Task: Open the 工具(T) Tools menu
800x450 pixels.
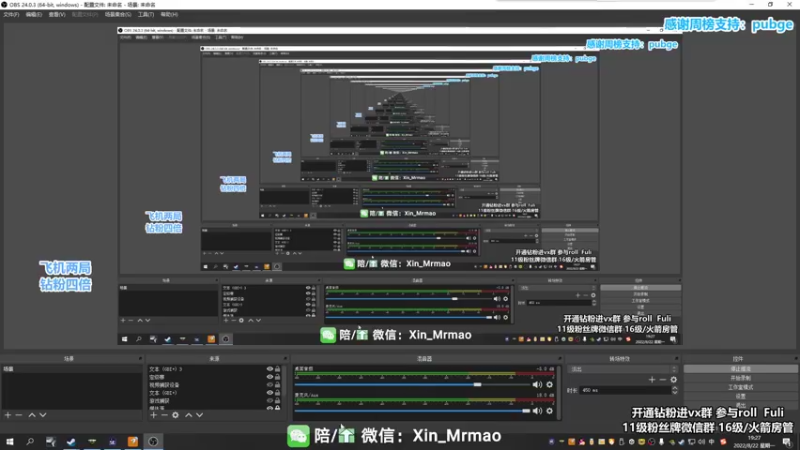Action: click(x=145, y=14)
